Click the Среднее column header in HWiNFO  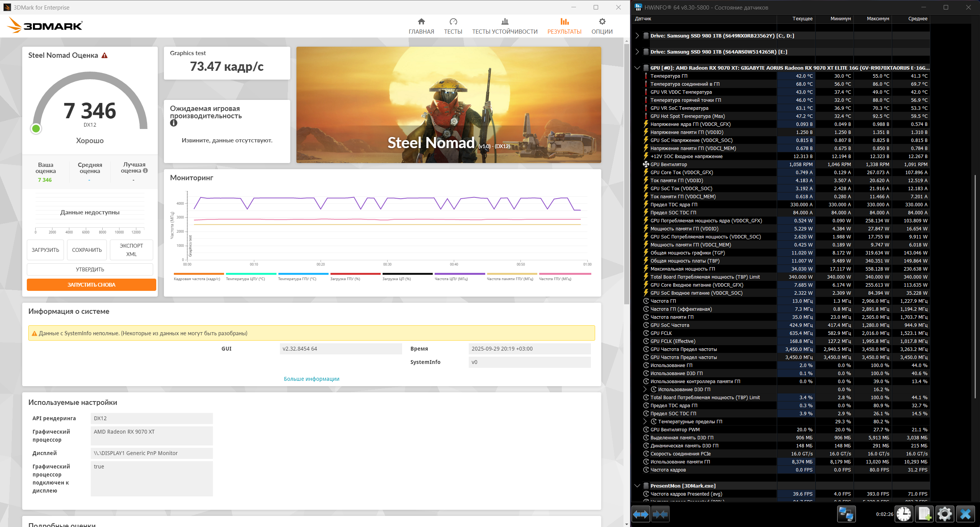[x=911, y=19]
